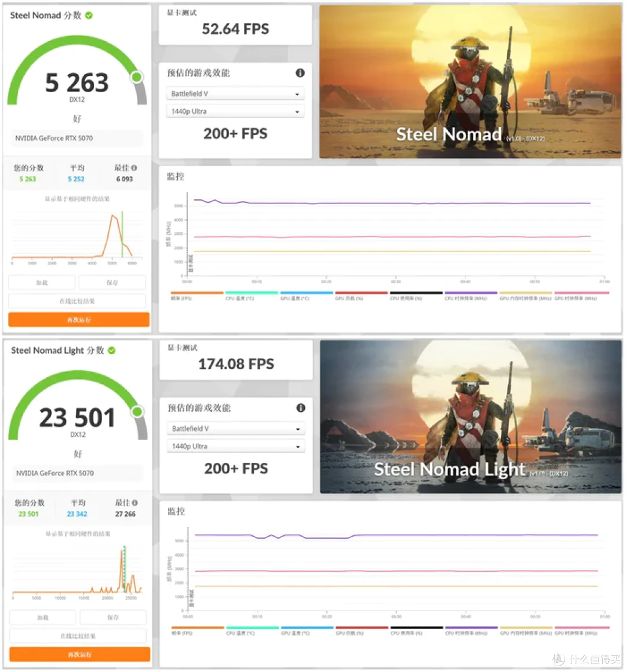626x672 pixels.
Task: Toggle GPU 时钟频率 legend in Steel Nomad monitoring chart
Action: click(582, 295)
